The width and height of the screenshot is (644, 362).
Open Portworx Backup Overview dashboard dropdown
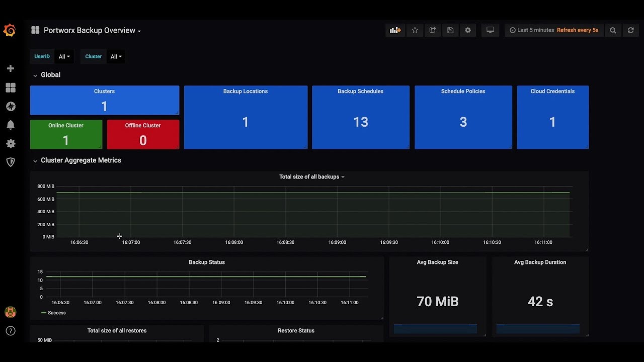[92, 31]
